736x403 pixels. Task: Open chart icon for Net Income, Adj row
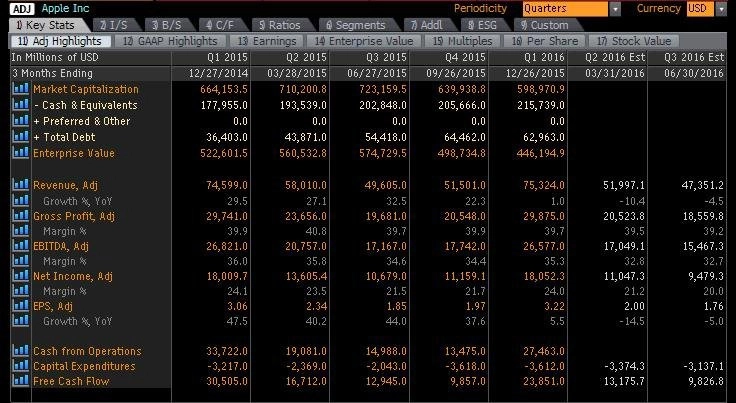(x=21, y=276)
